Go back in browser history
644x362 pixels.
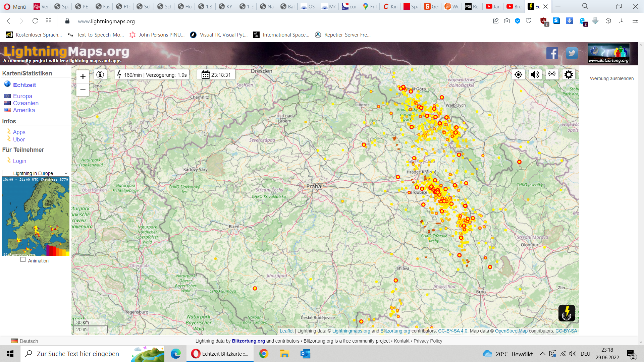(x=8, y=21)
